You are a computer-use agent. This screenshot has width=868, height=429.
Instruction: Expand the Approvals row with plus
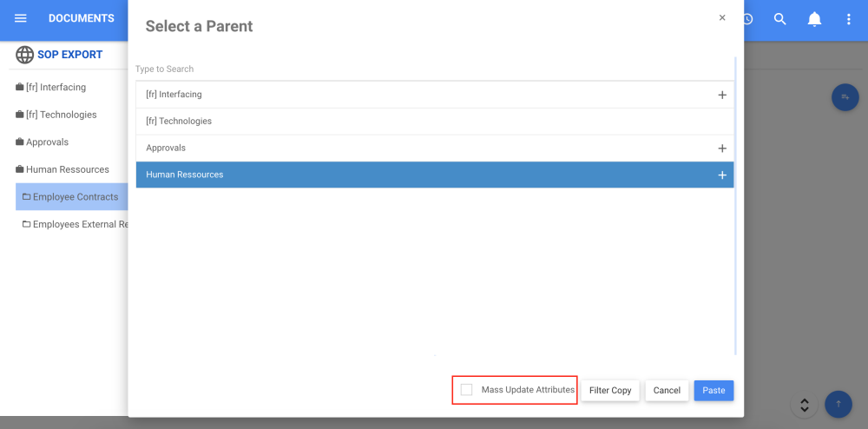coord(722,148)
